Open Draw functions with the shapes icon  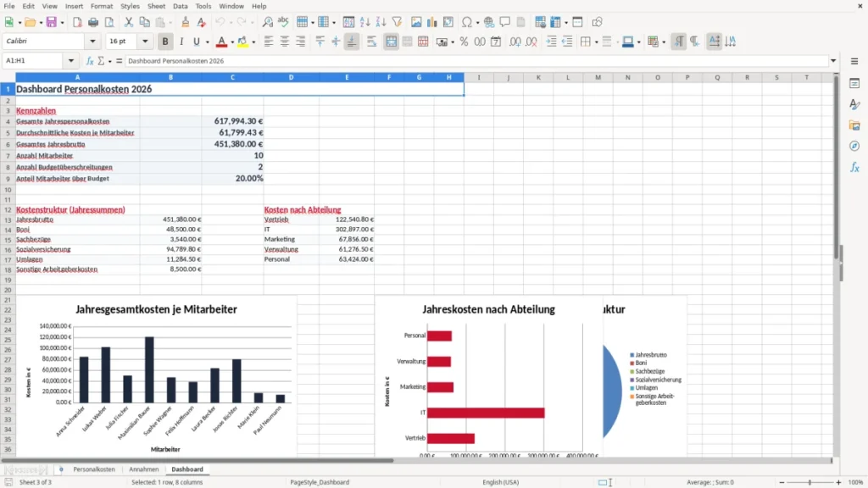[x=597, y=22]
